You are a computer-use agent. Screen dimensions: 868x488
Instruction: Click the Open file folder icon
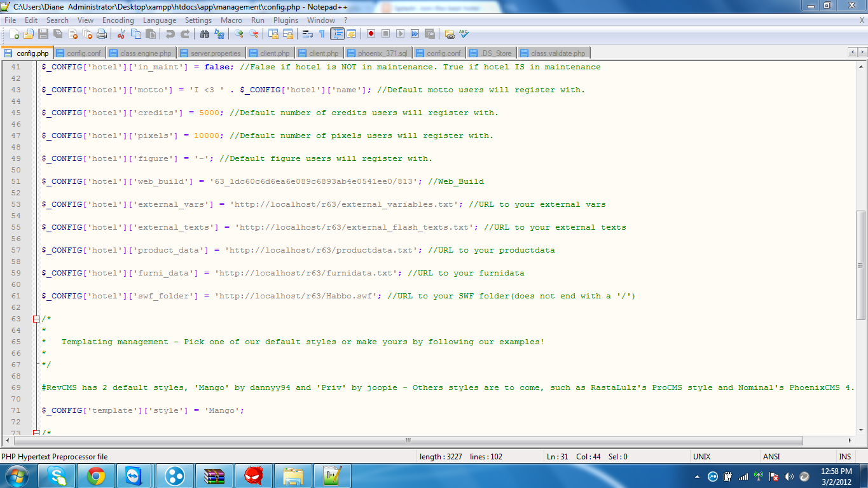click(29, 34)
